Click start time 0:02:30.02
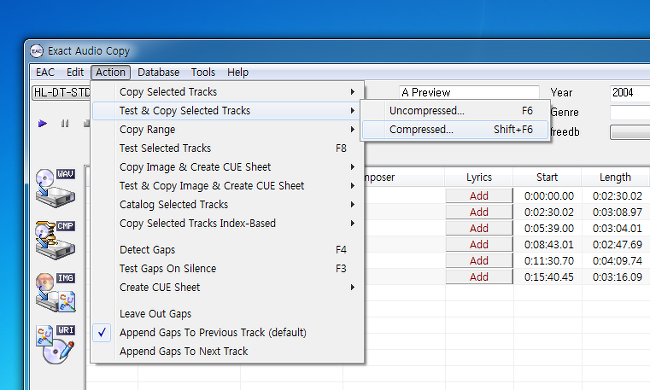Screen dimensions: 650x390 click(x=549, y=212)
